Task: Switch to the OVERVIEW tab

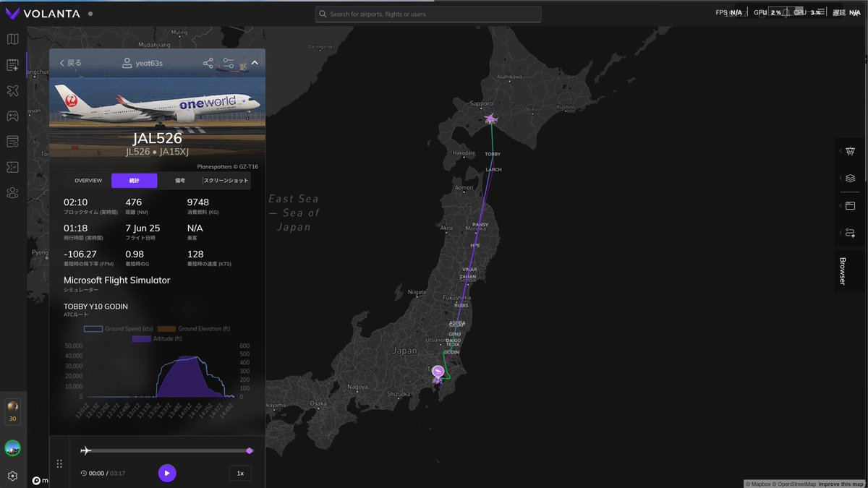Action: (88, 180)
